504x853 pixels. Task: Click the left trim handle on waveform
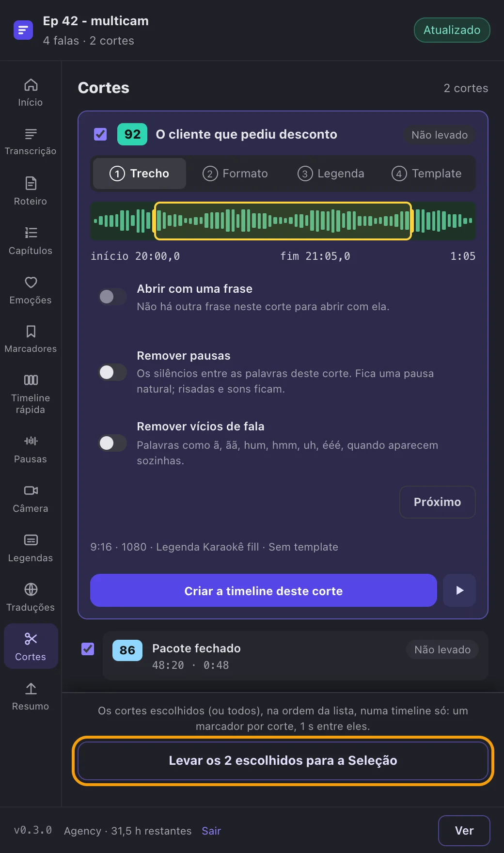click(155, 221)
